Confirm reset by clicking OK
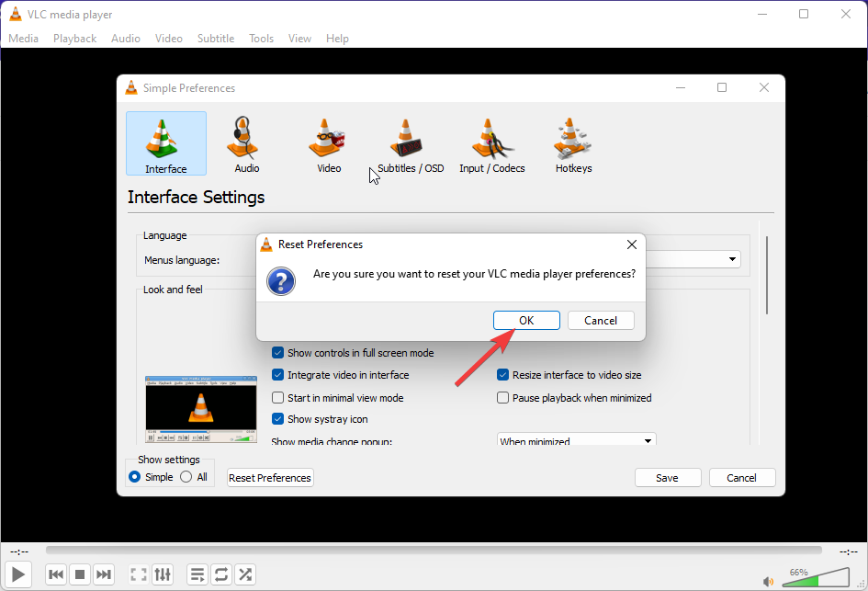The width and height of the screenshot is (868, 591). click(x=526, y=320)
